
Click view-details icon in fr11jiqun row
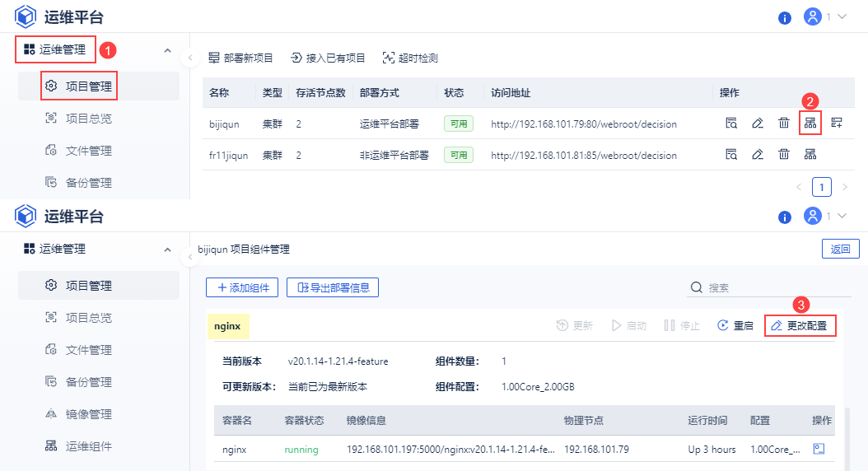coord(731,155)
